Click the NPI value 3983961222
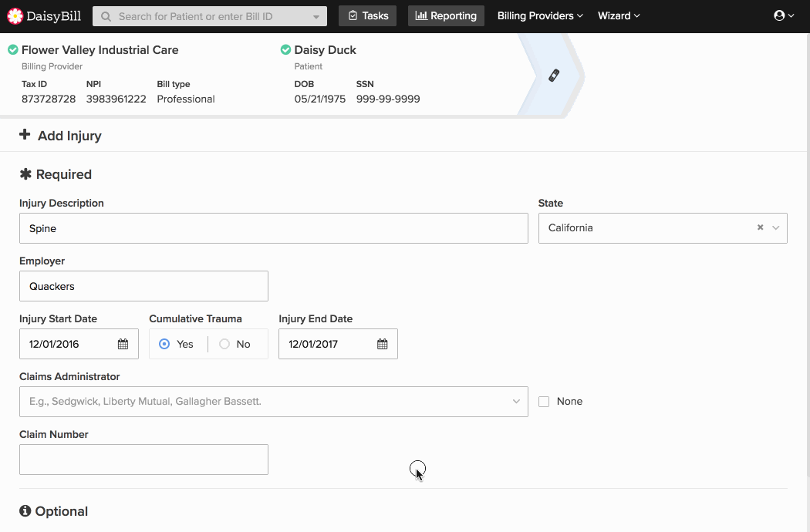 tap(116, 99)
